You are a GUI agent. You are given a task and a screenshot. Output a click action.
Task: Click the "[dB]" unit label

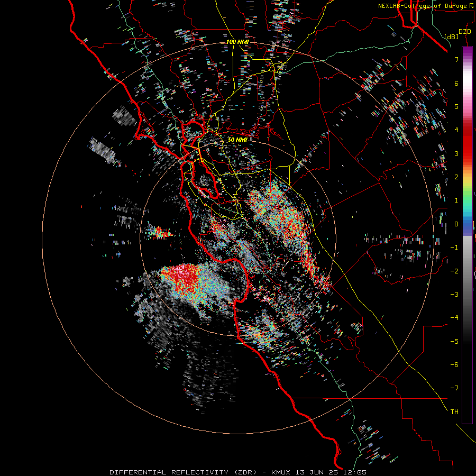pyautogui.click(x=452, y=36)
